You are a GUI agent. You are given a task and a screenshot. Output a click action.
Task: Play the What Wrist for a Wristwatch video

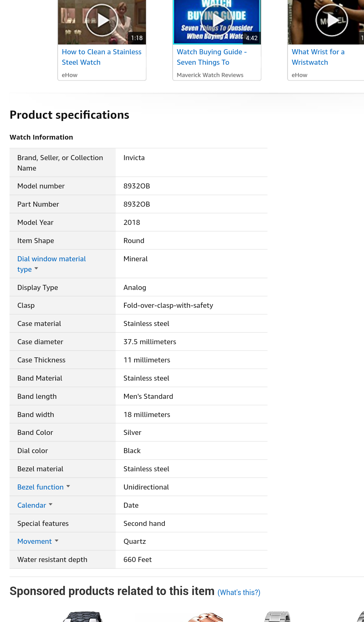click(x=331, y=20)
